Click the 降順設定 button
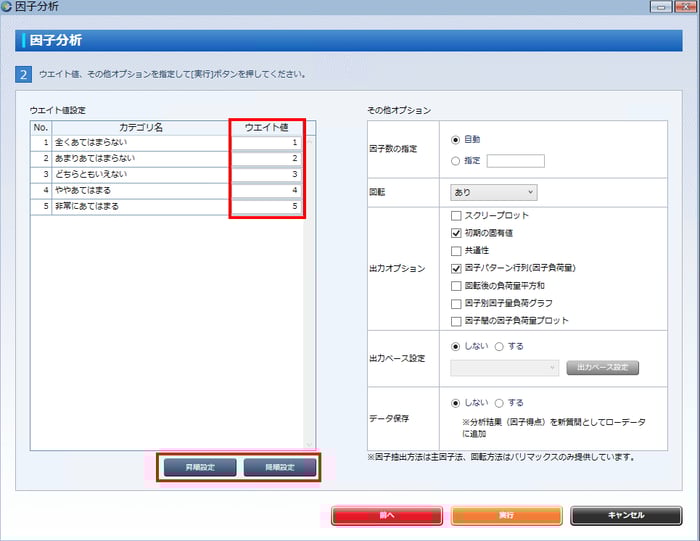The width and height of the screenshot is (700, 541). point(280,467)
